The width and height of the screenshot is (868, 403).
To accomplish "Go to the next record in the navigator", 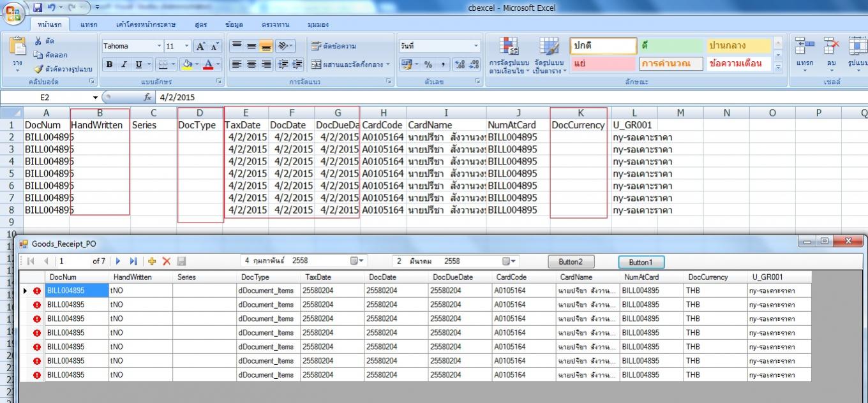I will [x=118, y=261].
